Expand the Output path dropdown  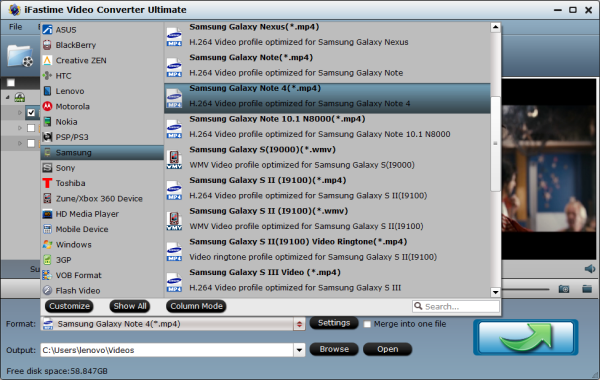(x=299, y=350)
